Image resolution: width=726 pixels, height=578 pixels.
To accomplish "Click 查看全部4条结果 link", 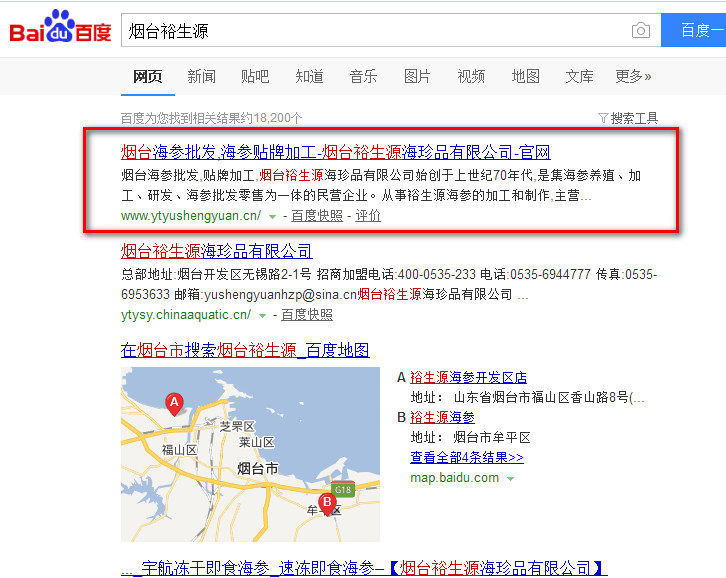I will tap(467, 457).
